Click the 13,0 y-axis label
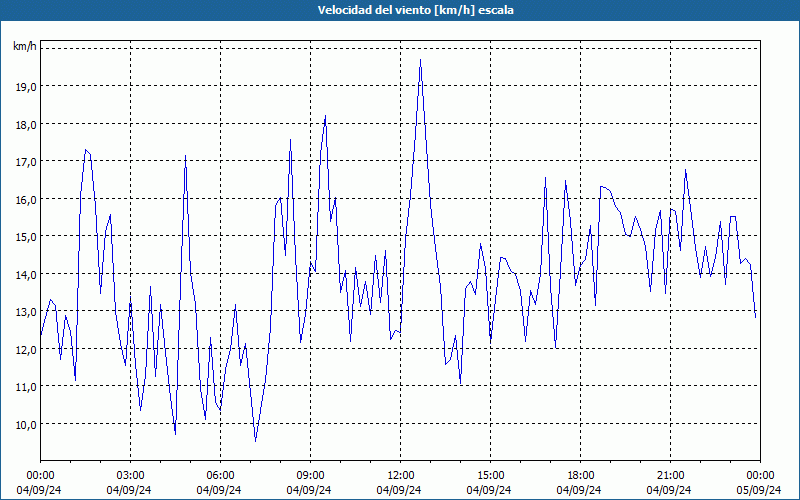This screenshot has height=500, width=800. (x=26, y=312)
